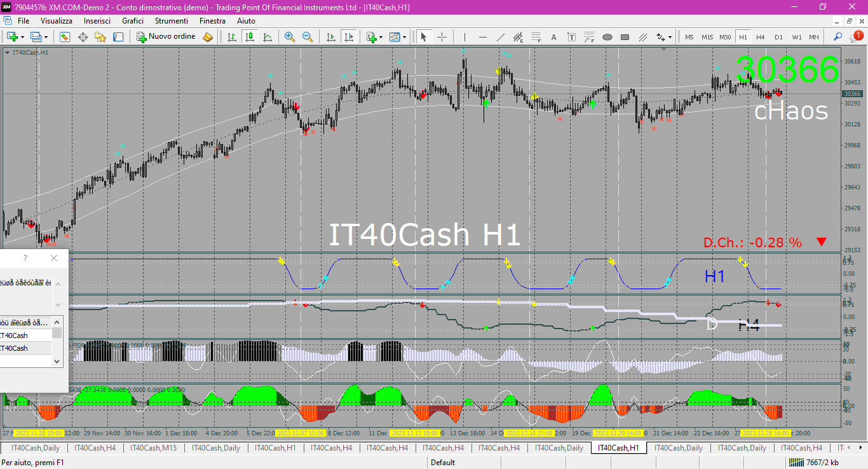Viewport: 868px width, 469px height.
Task: Select the H1 timeframe button
Action: click(743, 37)
